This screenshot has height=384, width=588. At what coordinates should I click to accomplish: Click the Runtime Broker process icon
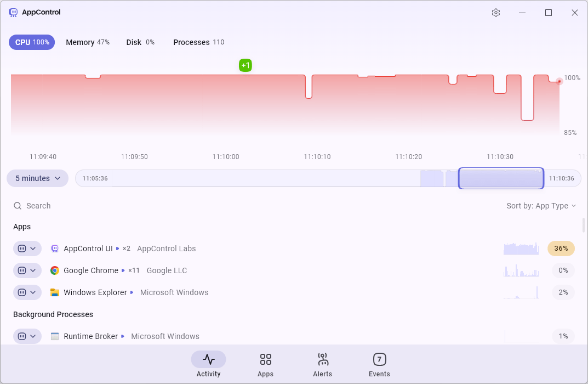point(55,336)
